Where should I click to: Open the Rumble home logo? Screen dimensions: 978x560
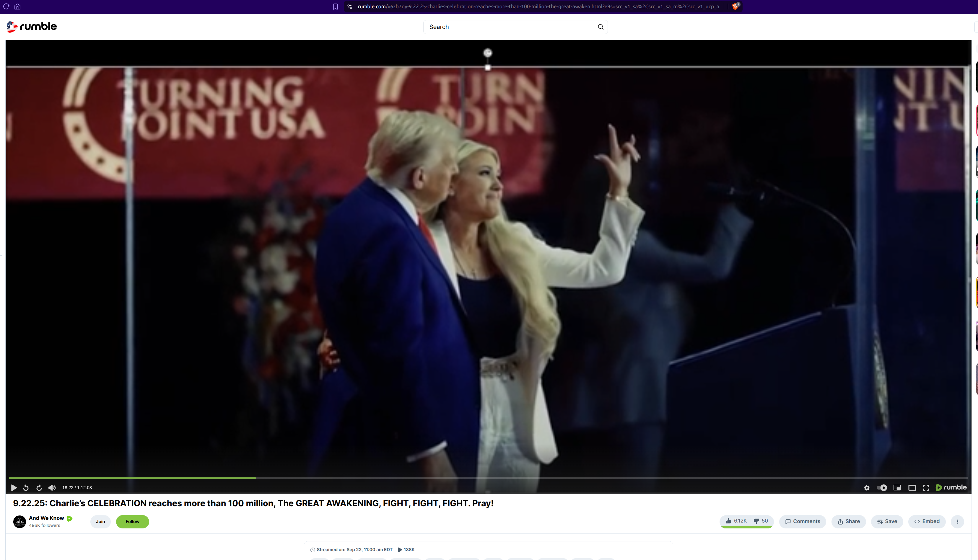[x=32, y=27]
